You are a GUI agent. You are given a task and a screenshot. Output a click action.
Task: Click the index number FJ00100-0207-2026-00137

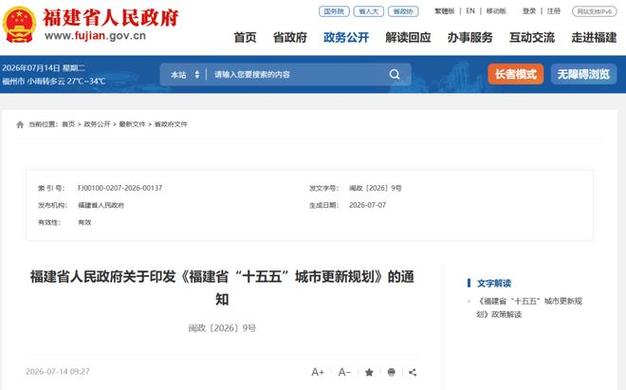click(120, 188)
